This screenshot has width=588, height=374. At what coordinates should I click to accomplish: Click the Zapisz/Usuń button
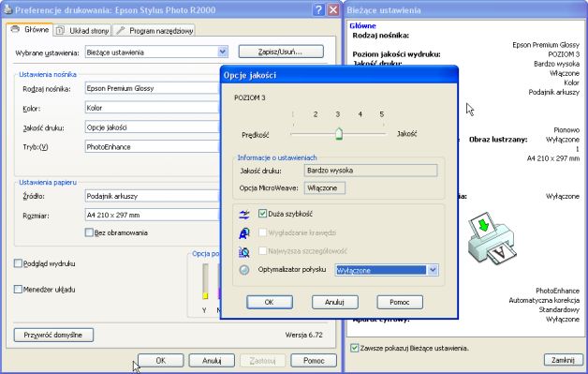click(x=281, y=52)
